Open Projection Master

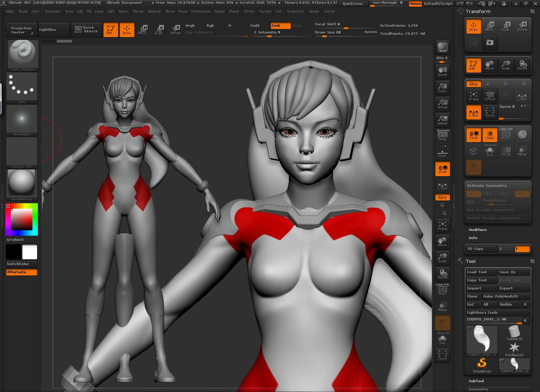coord(21,30)
